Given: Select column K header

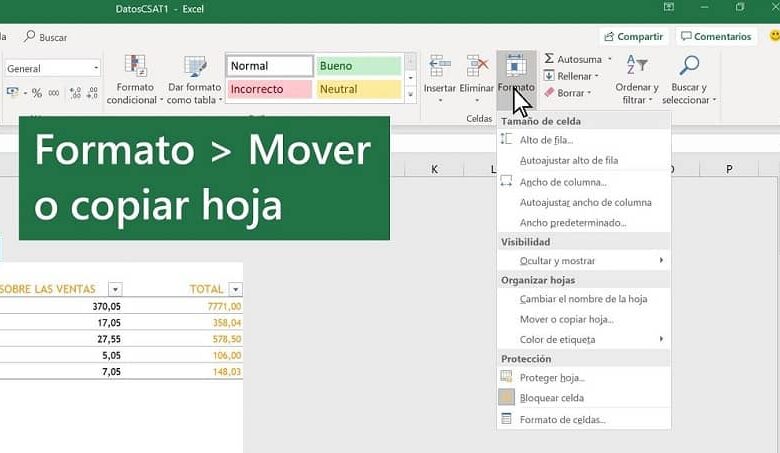Looking at the screenshot, I should click(x=434, y=169).
